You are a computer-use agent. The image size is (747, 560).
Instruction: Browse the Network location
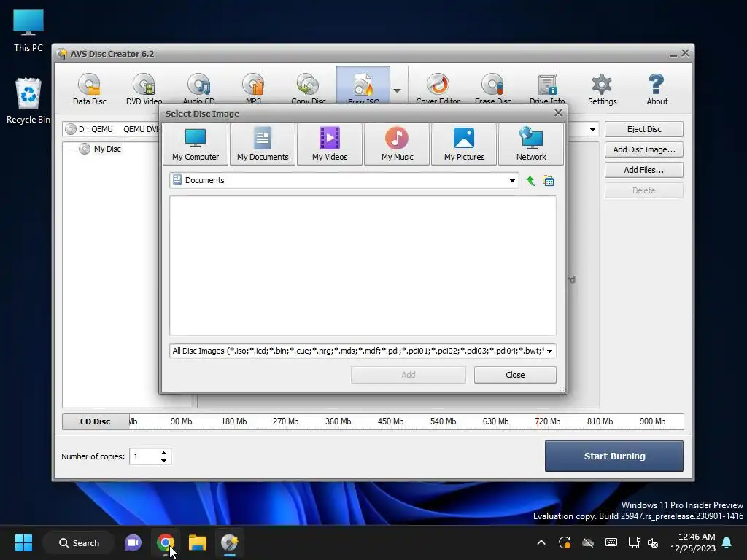pos(531,144)
